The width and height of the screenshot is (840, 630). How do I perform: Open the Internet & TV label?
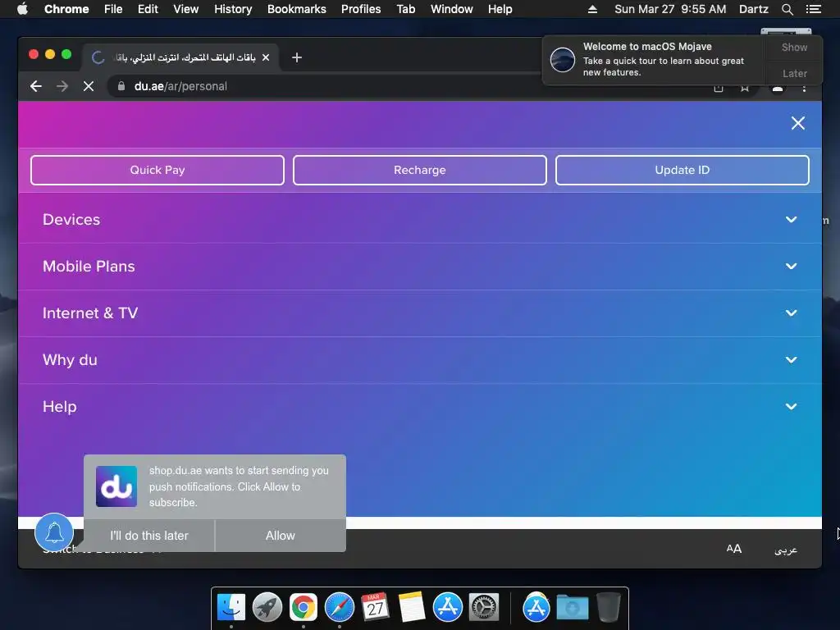90,313
